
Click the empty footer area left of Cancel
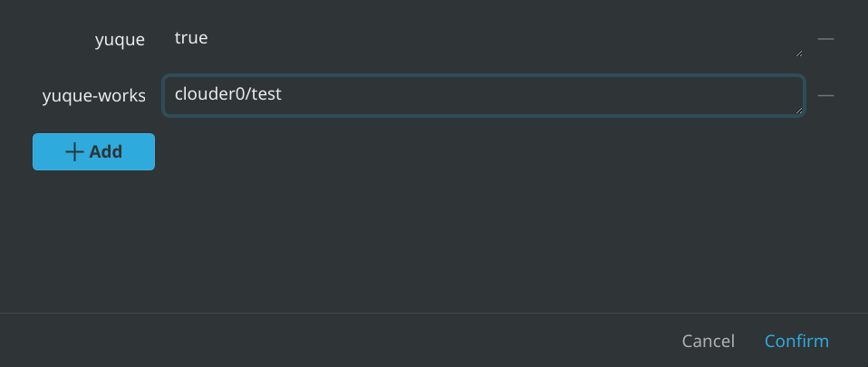[x=317, y=342]
